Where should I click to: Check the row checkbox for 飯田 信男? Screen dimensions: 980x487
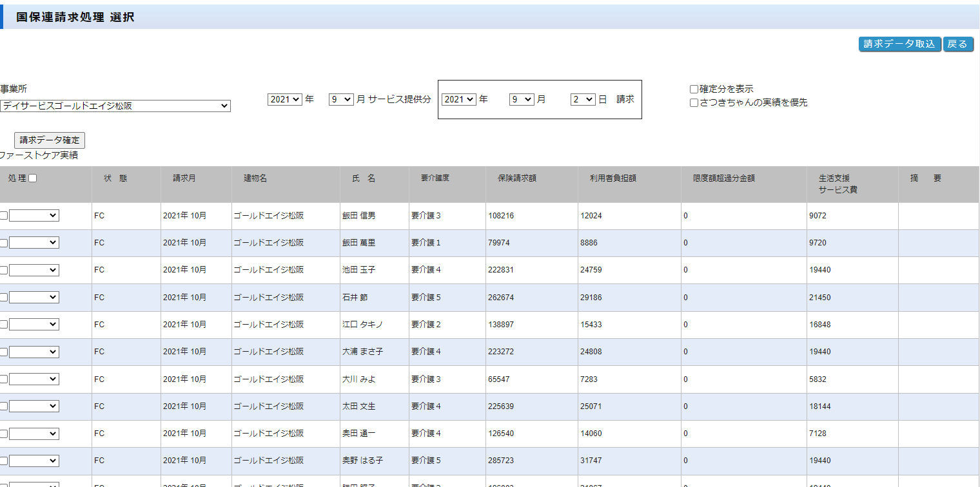click(4, 216)
